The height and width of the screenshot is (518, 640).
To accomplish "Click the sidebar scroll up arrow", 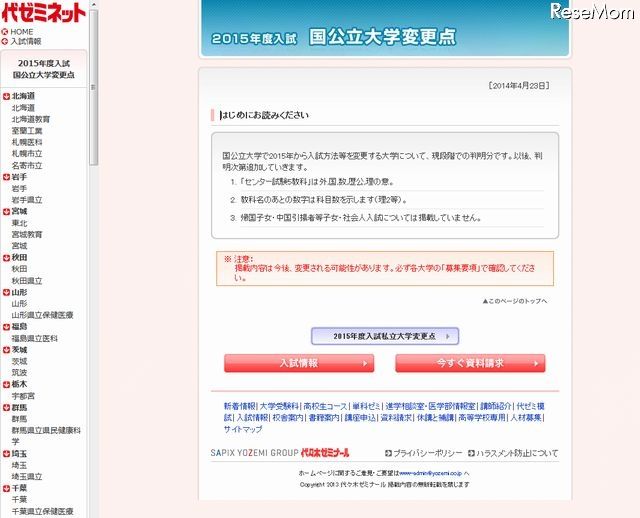I will [93, 4].
